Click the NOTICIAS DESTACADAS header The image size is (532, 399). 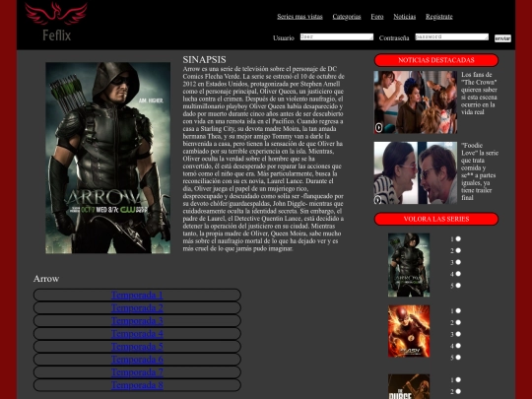tap(436, 60)
